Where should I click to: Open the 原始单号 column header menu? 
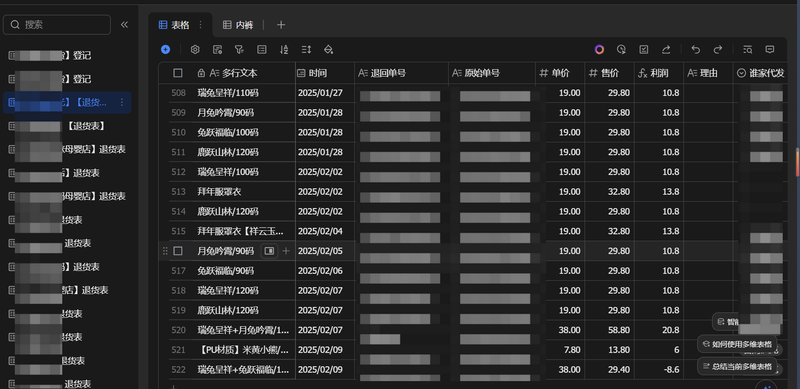point(492,73)
